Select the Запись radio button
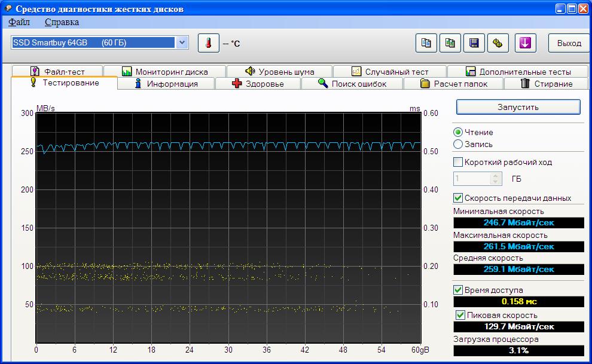The height and width of the screenshot is (364, 592). [x=458, y=144]
